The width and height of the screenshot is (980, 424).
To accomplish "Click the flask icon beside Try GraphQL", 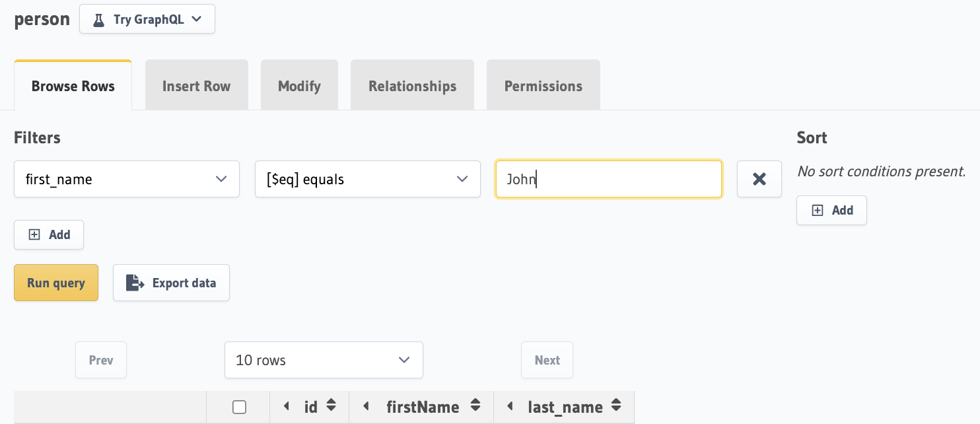I will coord(99,20).
